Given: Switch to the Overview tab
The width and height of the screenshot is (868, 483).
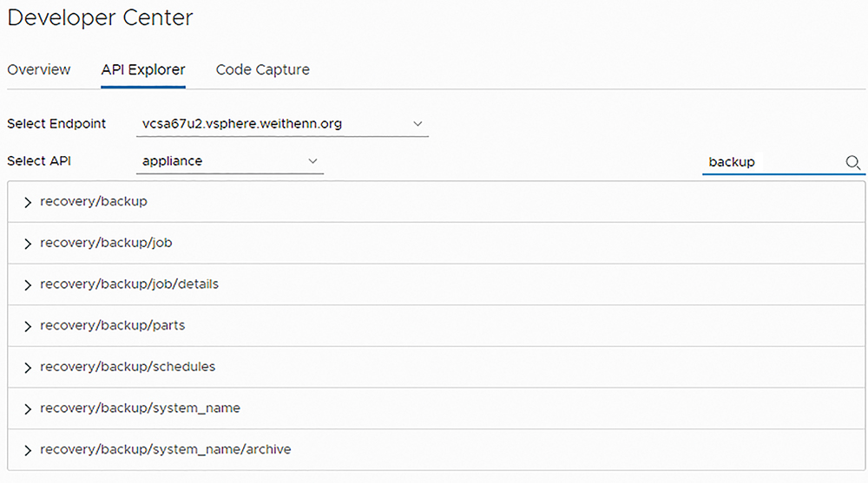Looking at the screenshot, I should (x=39, y=69).
